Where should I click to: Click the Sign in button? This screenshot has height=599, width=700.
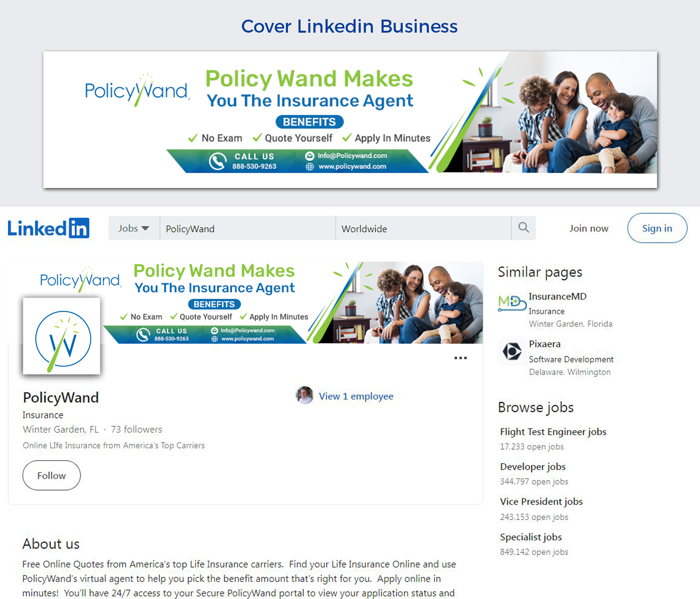click(x=657, y=228)
